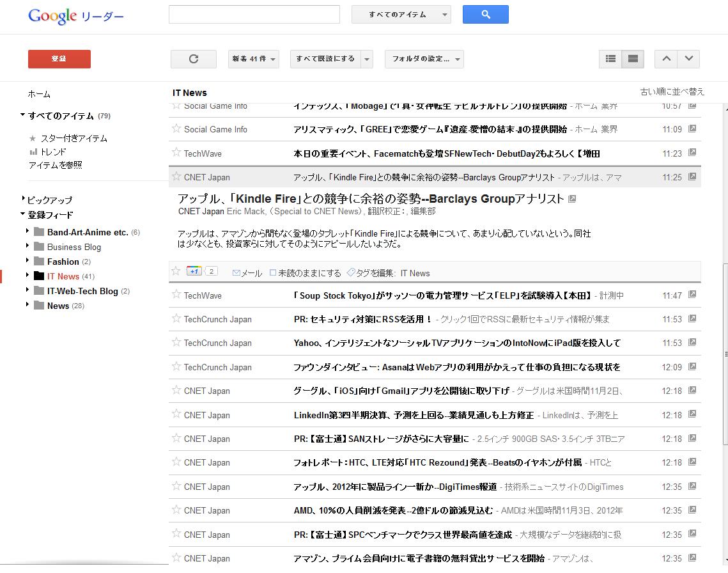Click the +1 button on article

[x=194, y=271]
